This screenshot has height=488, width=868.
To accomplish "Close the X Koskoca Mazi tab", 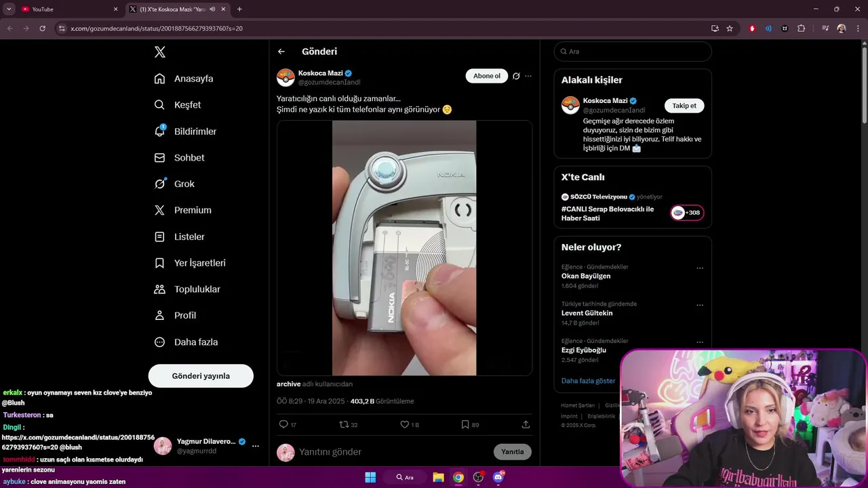I will 224,9.
